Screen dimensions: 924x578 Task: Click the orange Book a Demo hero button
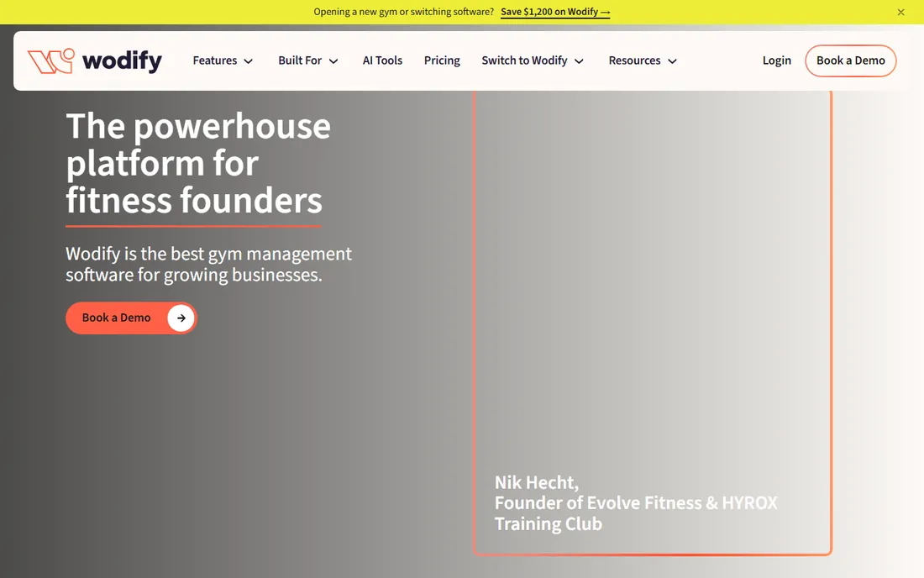pos(131,318)
